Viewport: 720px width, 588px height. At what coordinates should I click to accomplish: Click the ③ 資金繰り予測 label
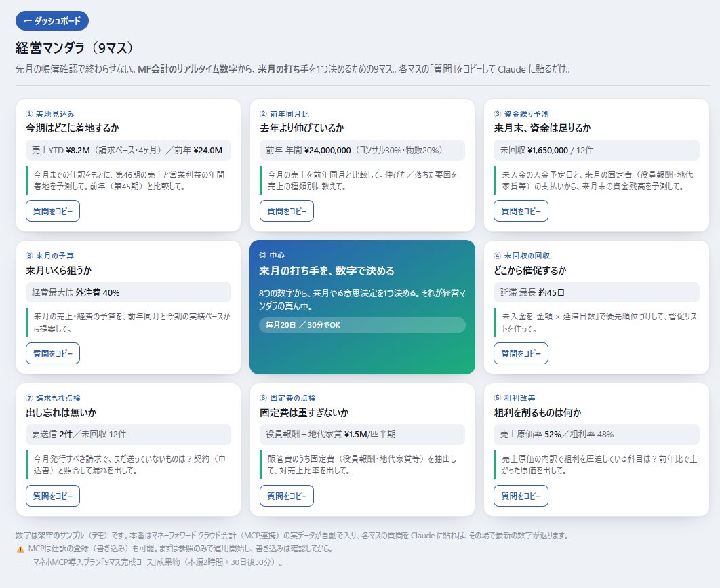pos(521,114)
